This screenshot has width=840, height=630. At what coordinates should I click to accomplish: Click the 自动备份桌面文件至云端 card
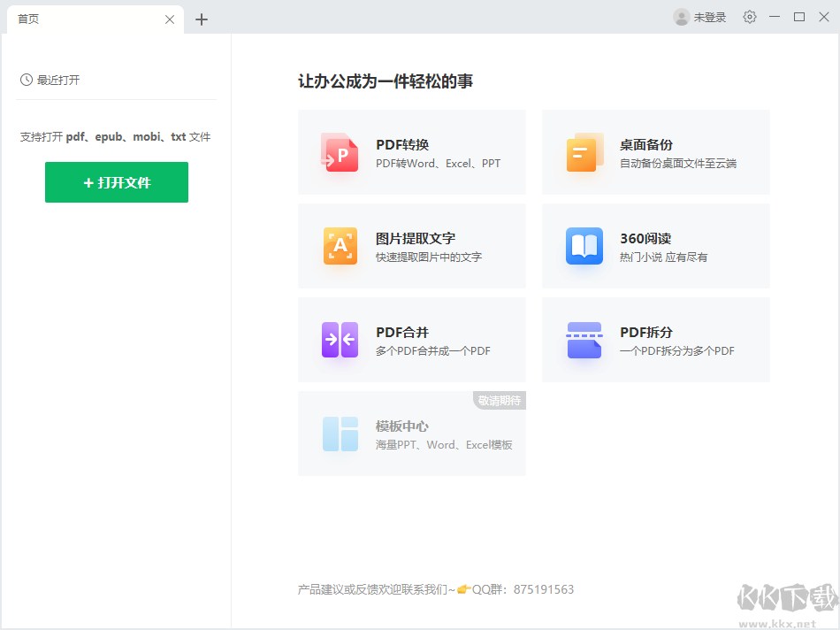[656, 151]
